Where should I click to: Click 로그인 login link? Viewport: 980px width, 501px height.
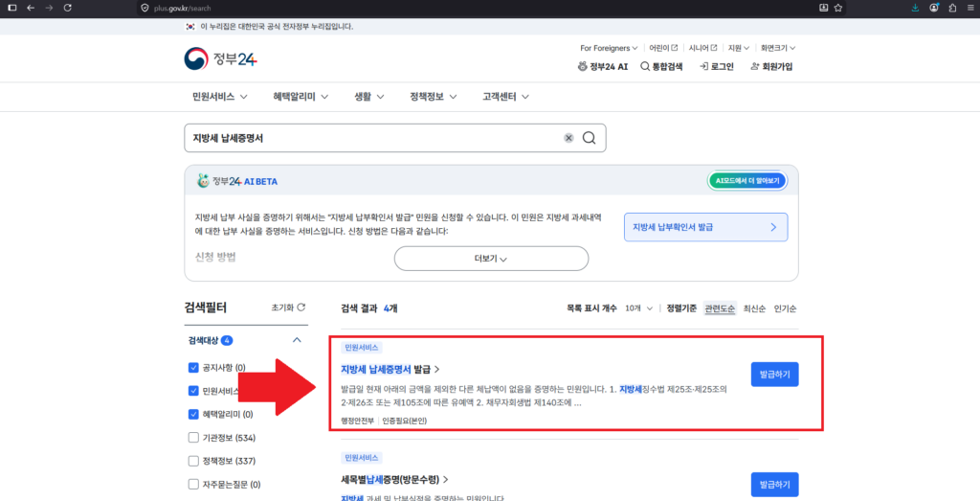coord(717,66)
